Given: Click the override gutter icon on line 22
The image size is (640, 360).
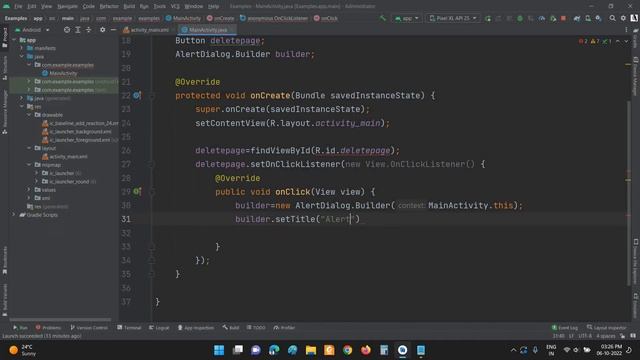Looking at the screenshot, I should click(x=137, y=96).
